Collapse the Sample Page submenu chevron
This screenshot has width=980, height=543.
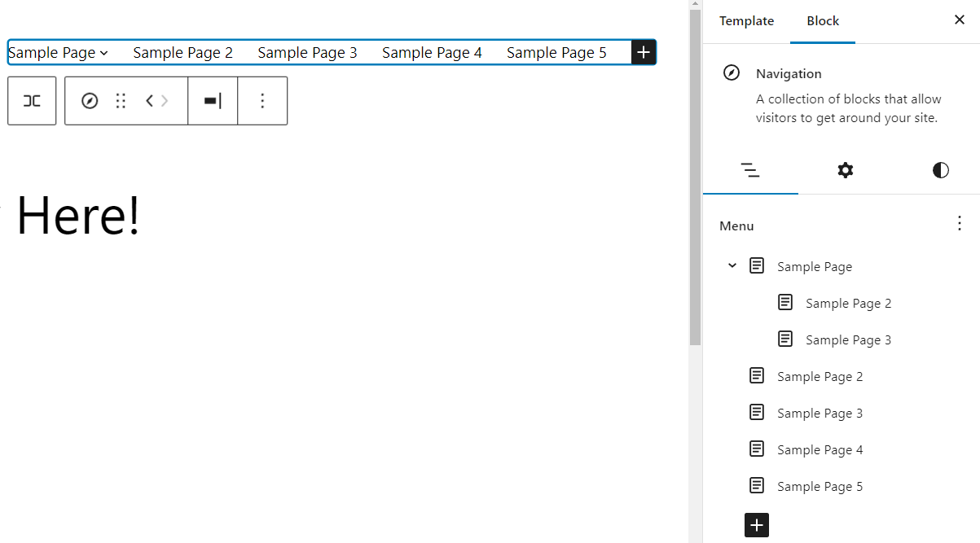point(732,265)
